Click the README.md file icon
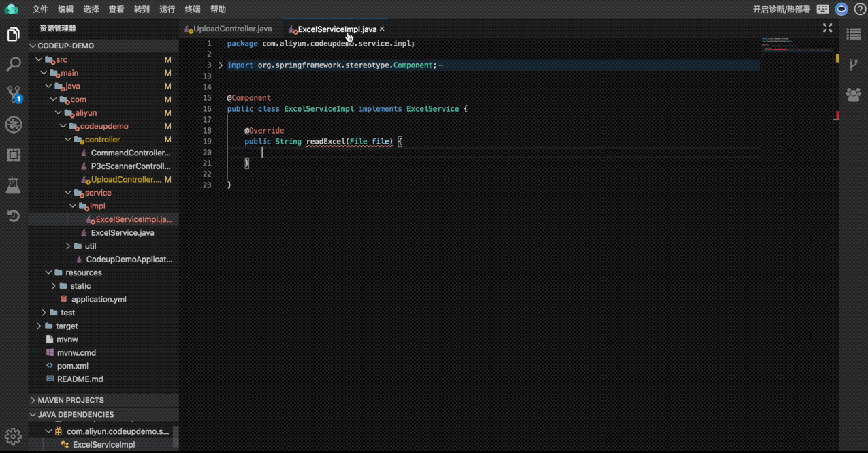The height and width of the screenshot is (453, 868). (x=50, y=379)
